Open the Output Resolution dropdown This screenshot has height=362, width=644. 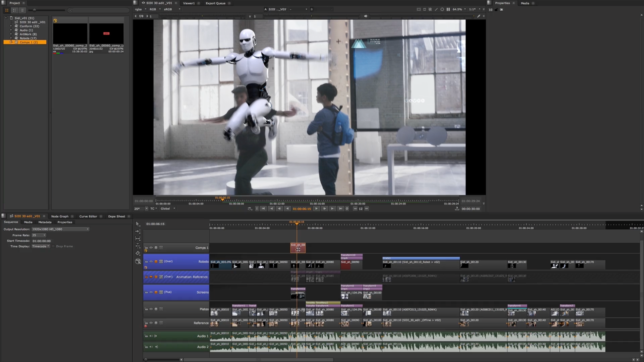coord(60,229)
